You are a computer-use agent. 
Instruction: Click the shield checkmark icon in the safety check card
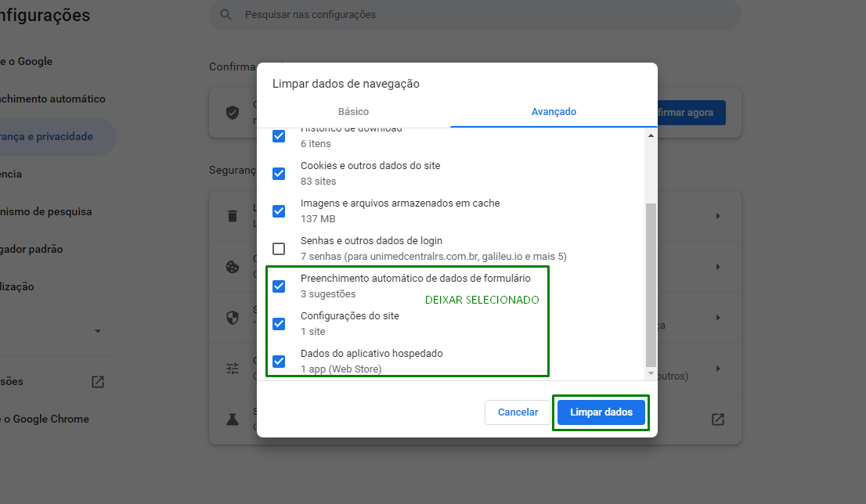[233, 113]
